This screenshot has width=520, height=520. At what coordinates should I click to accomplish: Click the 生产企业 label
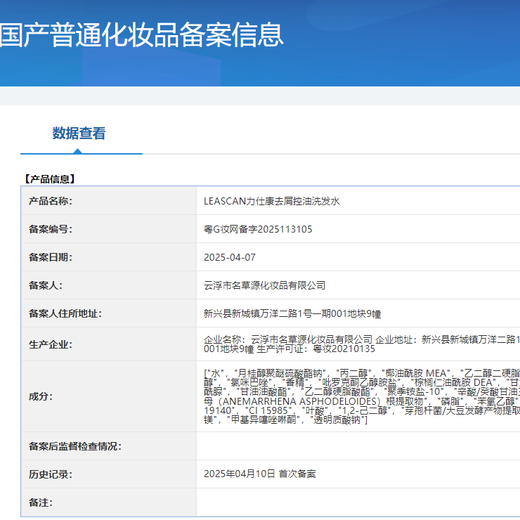50,344
